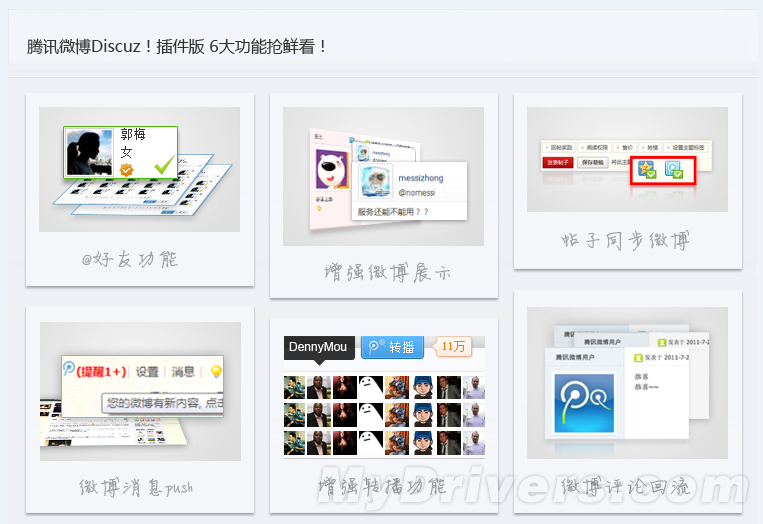The image size is (763, 524).
Task: Open the 微博评论回流 feature card image
Action: (627, 382)
